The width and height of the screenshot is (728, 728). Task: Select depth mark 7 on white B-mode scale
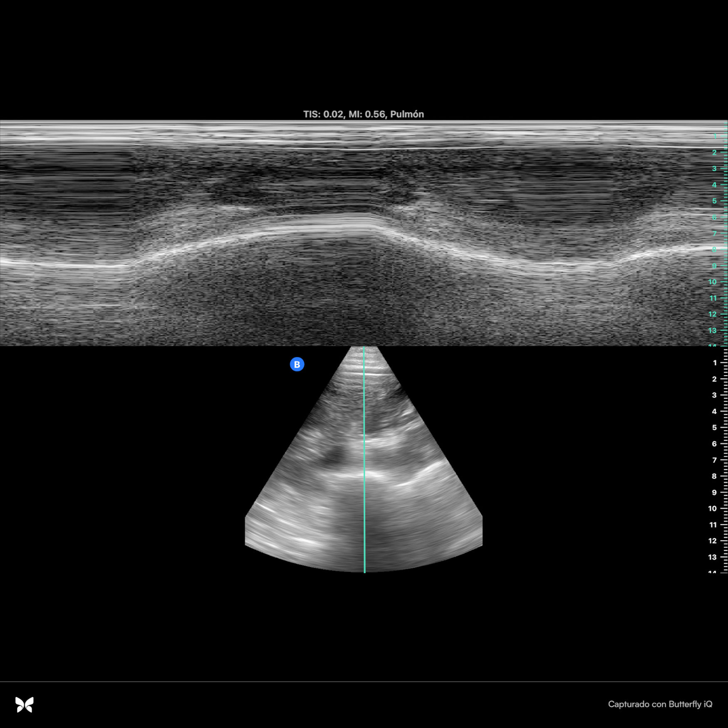point(714,460)
